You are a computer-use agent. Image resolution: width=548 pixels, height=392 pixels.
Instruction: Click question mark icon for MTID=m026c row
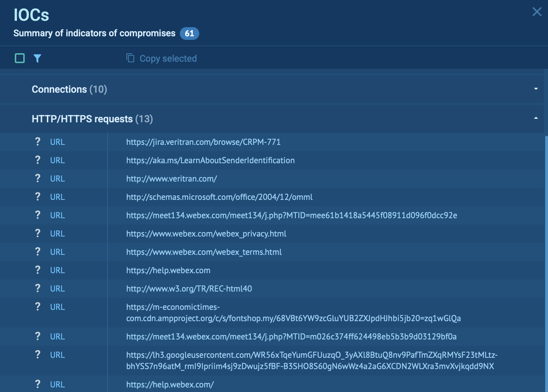[38, 336]
